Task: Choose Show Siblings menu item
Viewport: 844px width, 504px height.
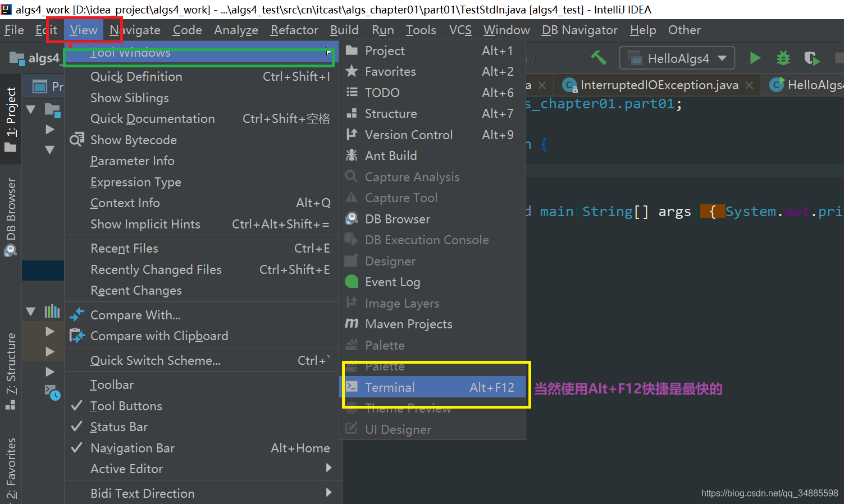Action: (x=203, y=98)
